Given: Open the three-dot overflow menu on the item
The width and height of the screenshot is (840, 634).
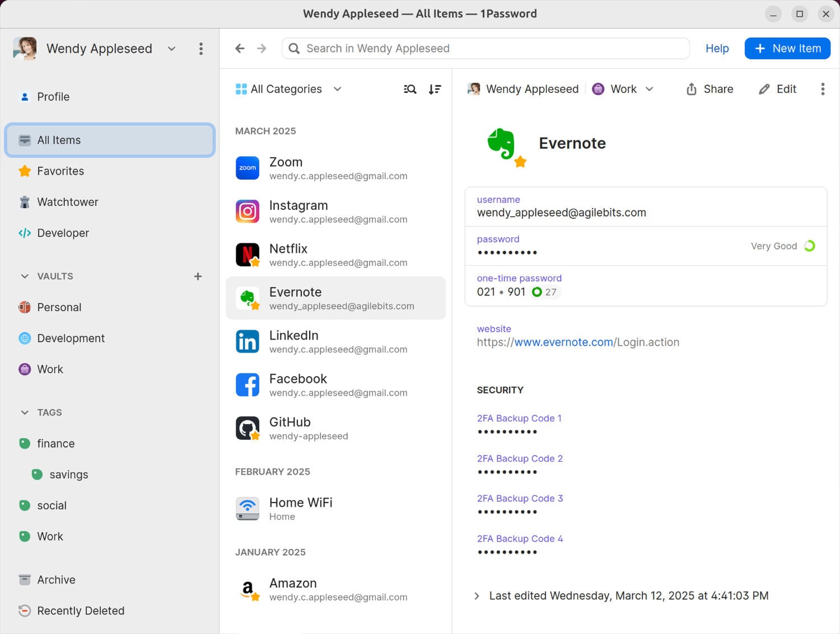Looking at the screenshot, I should point(822,89).
